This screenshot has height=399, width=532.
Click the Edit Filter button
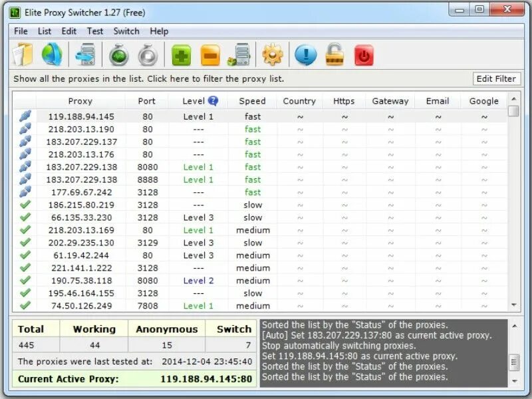[x=496, y=78]
